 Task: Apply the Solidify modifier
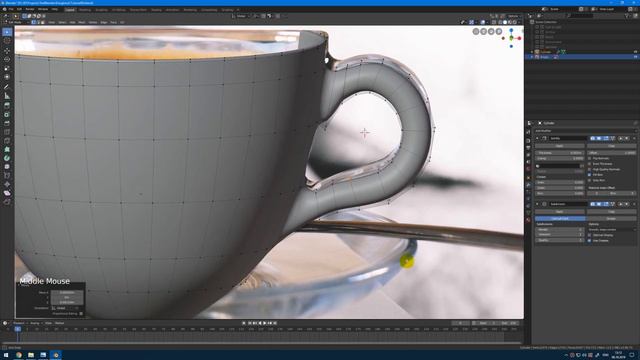click(560, 146)
